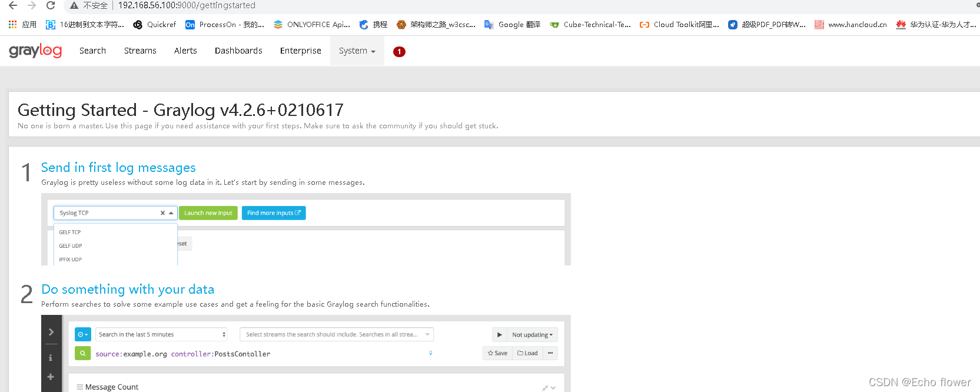Open the 16进制到文本字符 bookmark
980x392 pixels.
tap(85, 24)
